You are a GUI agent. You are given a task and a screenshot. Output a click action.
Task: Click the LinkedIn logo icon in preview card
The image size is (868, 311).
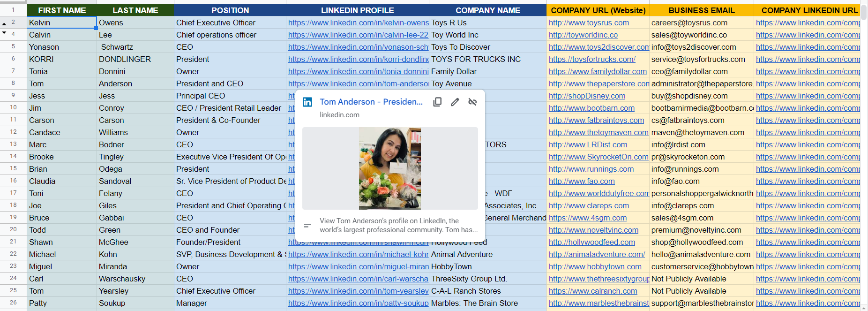tap(307, 102)
